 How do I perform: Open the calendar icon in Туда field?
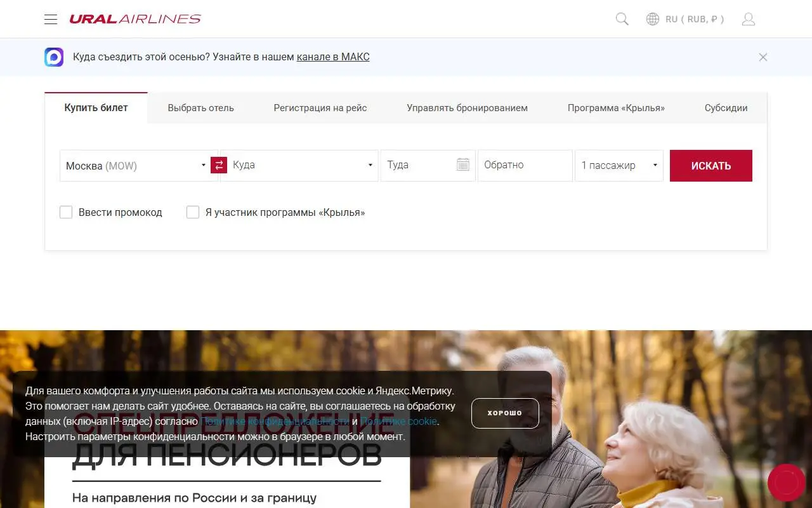[x=463, y=165]
